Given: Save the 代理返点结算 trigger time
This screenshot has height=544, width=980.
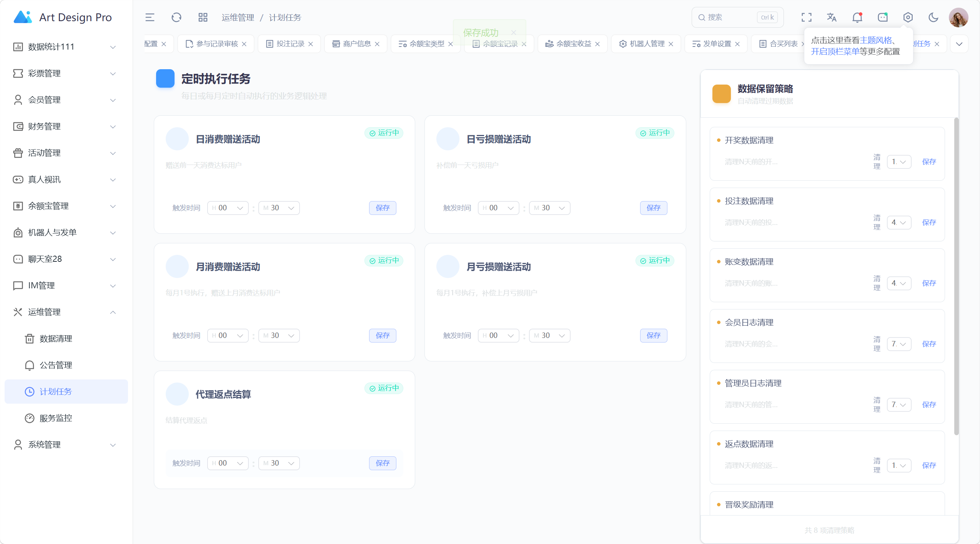Looking at the screenshot, I should click(x=383, y=463).
